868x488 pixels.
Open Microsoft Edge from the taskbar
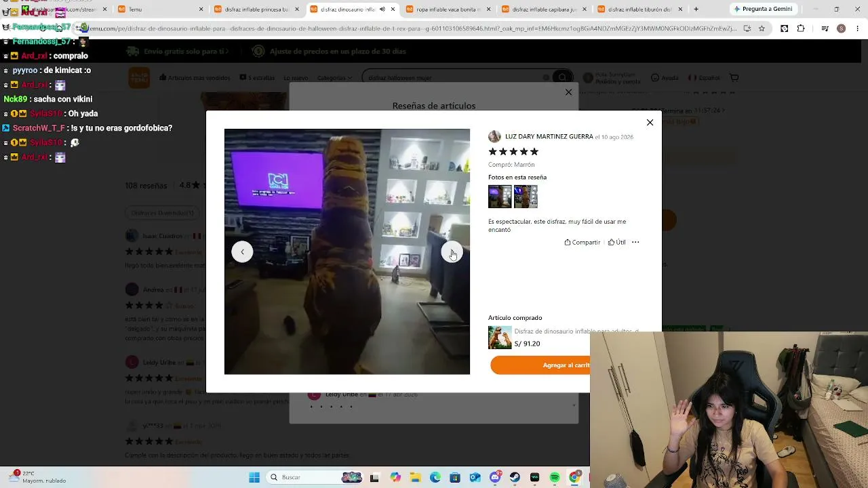435,477
